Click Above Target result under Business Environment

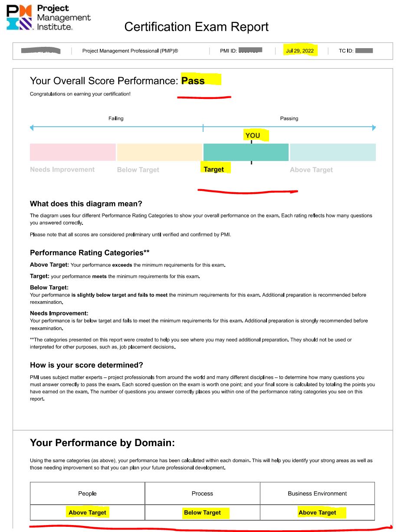tap(317, 512)
